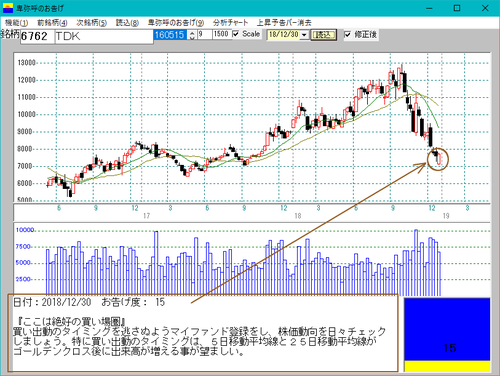Viewport: 500px width, 376px height.
Task: Open the 読込(8) menu
Action: tap(127, 23)
